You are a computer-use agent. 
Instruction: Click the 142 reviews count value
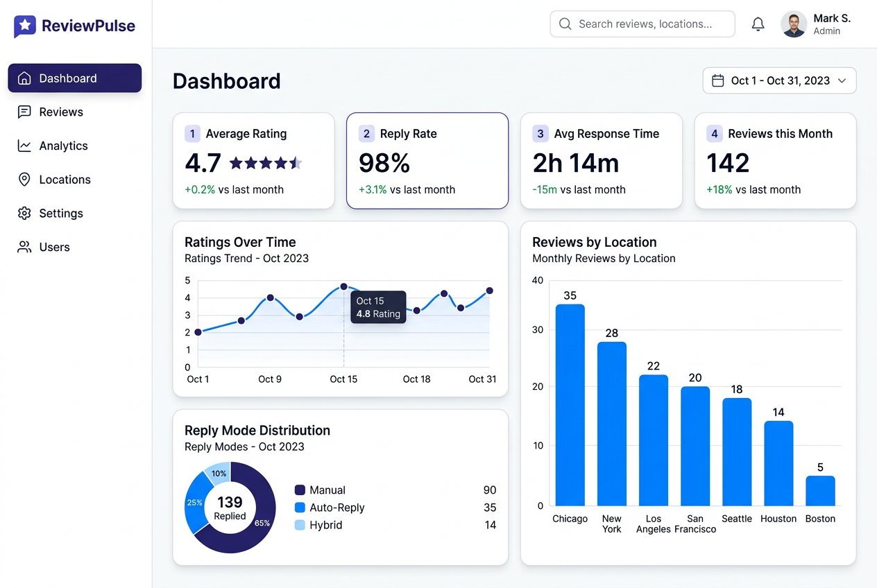pos(728,163)
